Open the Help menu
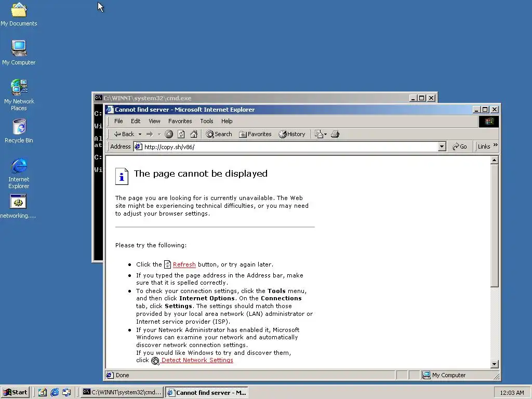 point(227,121)
